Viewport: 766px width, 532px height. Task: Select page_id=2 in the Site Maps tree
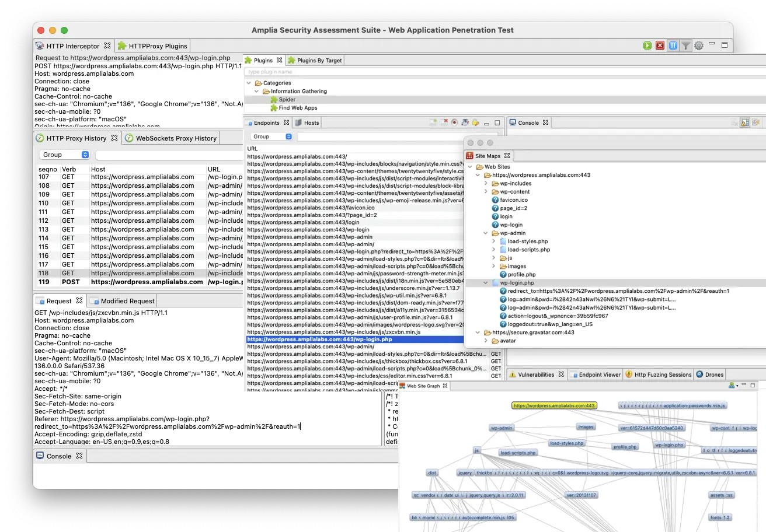513,208
